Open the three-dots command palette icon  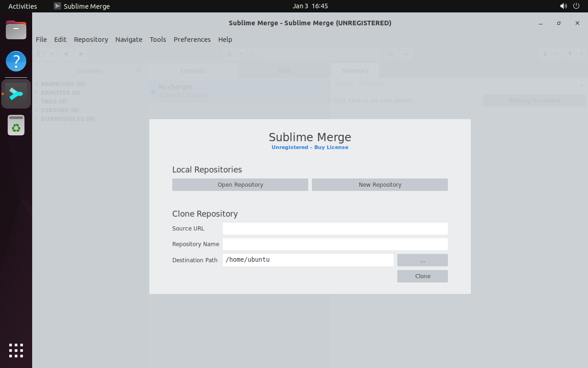[x=406, y=54]
